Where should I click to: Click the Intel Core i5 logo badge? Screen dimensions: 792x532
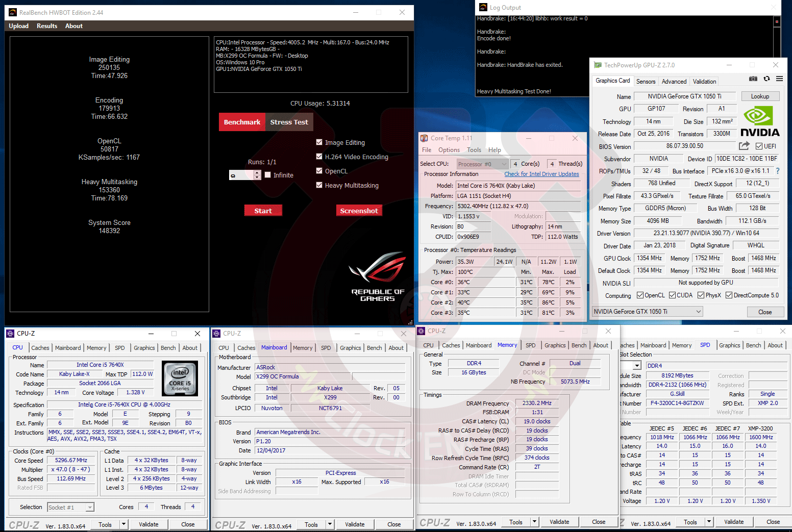coord(180,378)
